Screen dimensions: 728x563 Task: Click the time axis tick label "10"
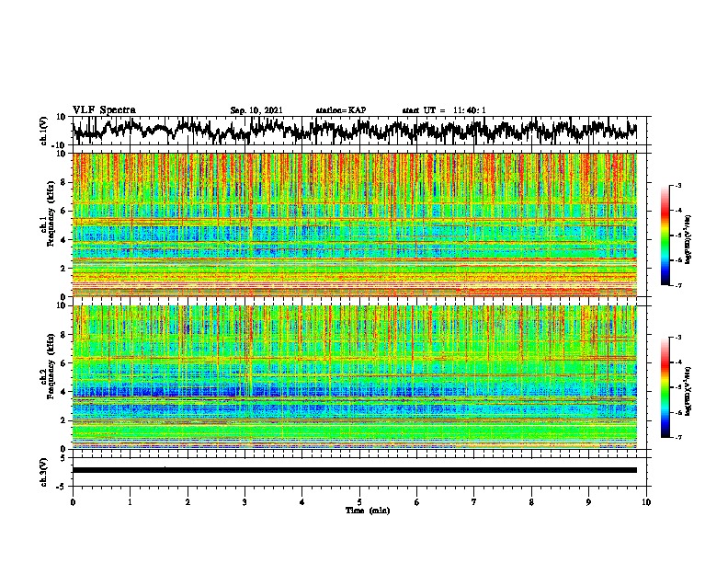click(646, 502)
